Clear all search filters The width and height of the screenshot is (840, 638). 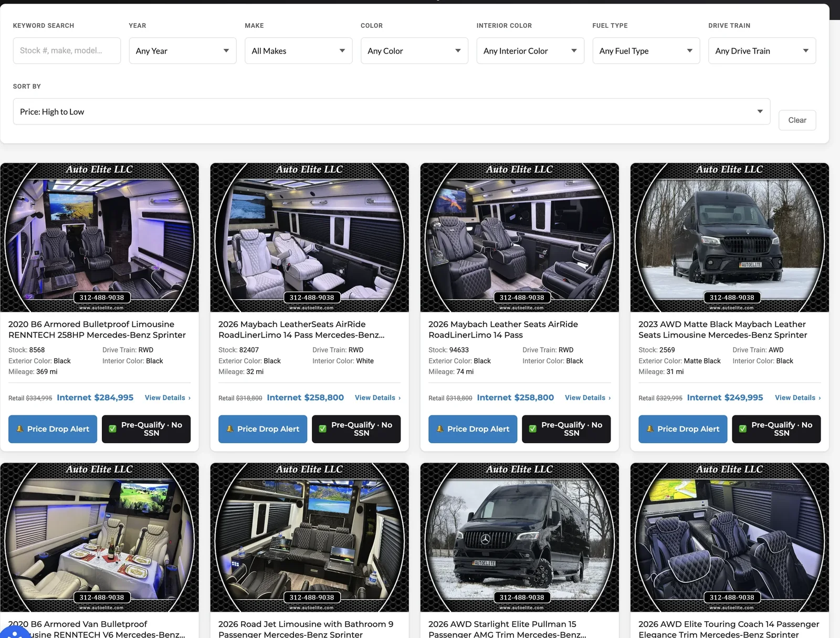click(x=797, y=120)
